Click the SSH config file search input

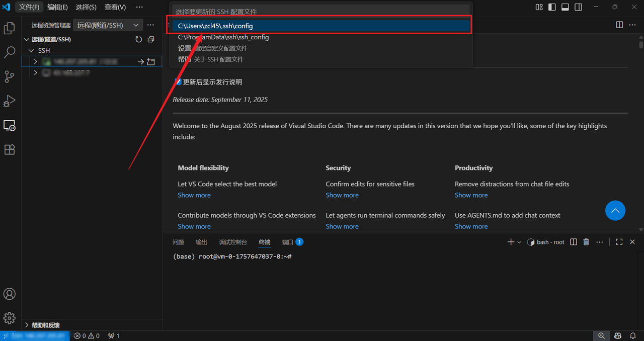click(x=320, y=11)
